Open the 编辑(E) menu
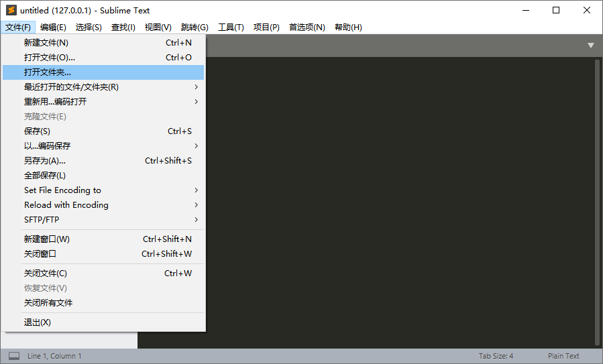The height and width of the screenshot is (364, 603). pyautogui.click(x=53, y=27)
